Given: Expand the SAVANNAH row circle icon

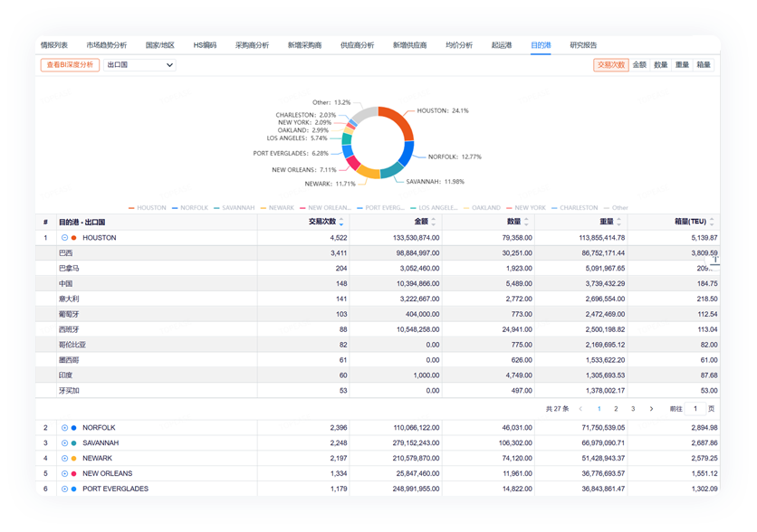Looking at the screenshot, I should (x=64, y=443).
